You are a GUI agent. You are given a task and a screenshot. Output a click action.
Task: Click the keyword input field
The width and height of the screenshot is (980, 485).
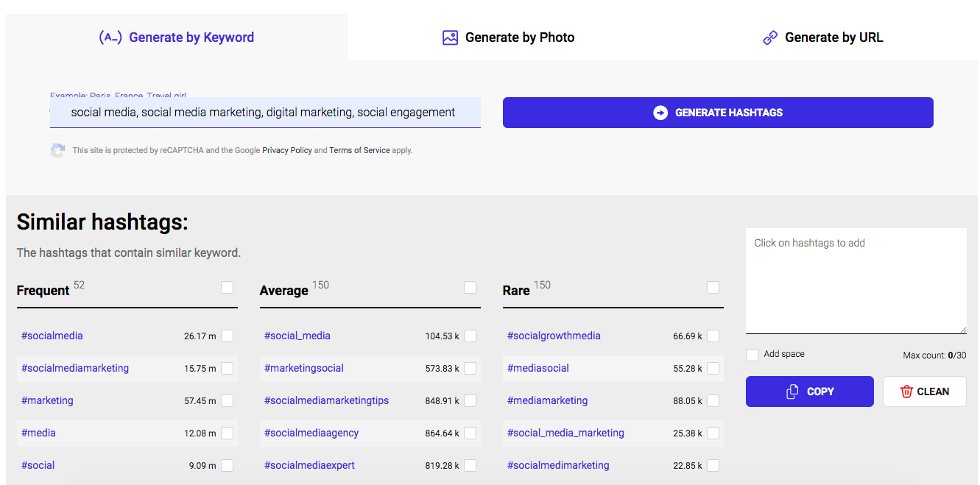point(265,113)
